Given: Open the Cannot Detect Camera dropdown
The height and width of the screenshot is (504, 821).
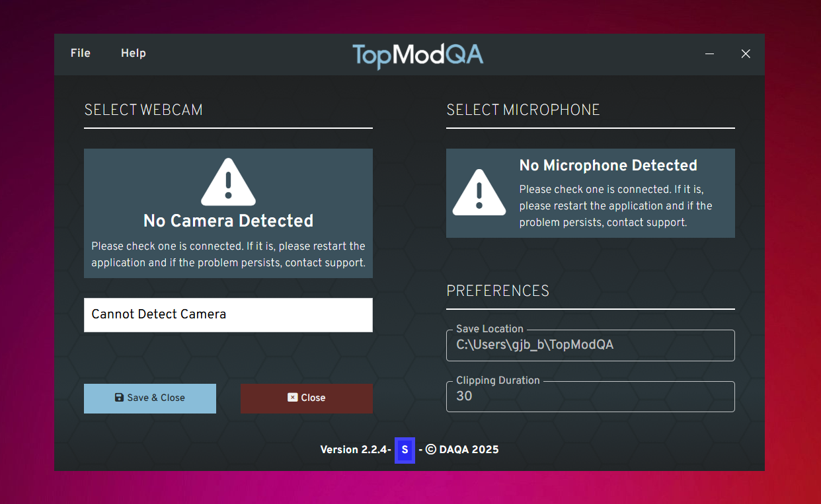Looking at the screenshot, I should [228, 314].
